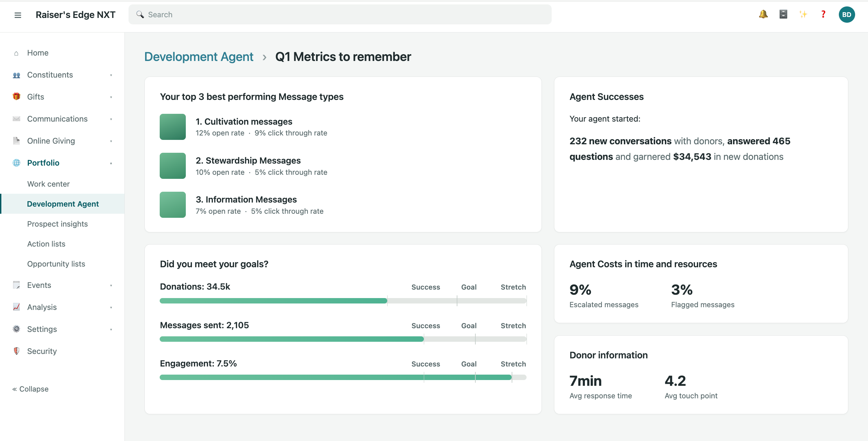This screenshot has height=441, width=868.
Task: Click the $34,543 donations figure
Action: [x=692, y=157]
